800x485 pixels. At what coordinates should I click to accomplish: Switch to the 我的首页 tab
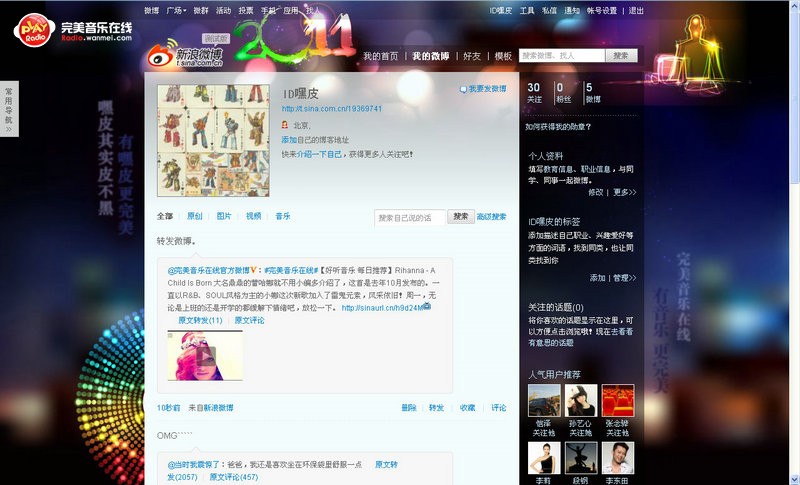[x=380, y=56]
